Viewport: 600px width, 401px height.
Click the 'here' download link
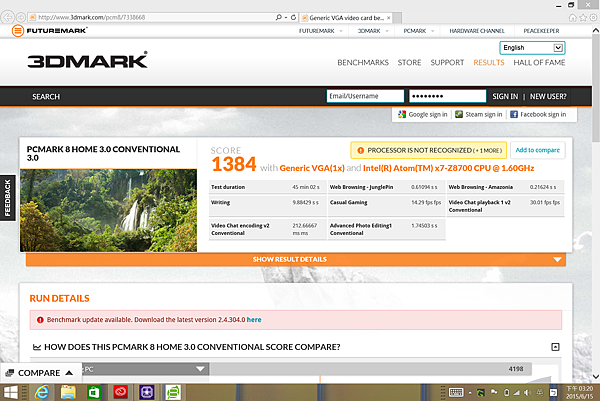point(254,319)
